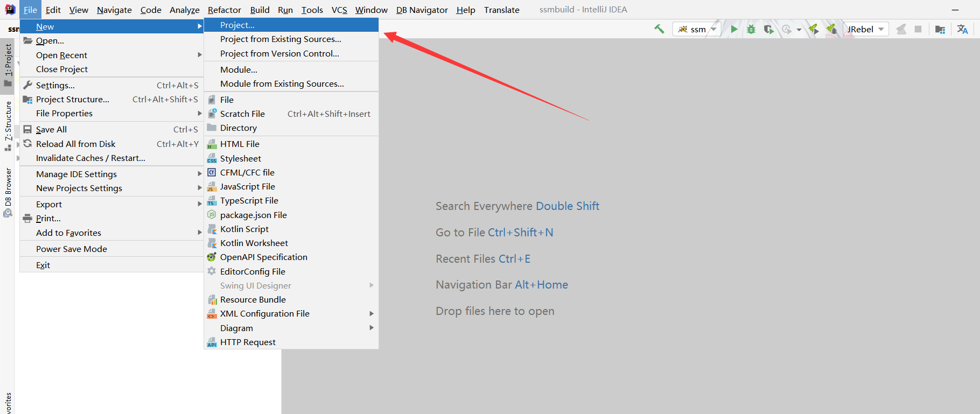The image size is (980, 414).
Task: Expand Manage IDE Settings submenu
Action: pos(111,174)
